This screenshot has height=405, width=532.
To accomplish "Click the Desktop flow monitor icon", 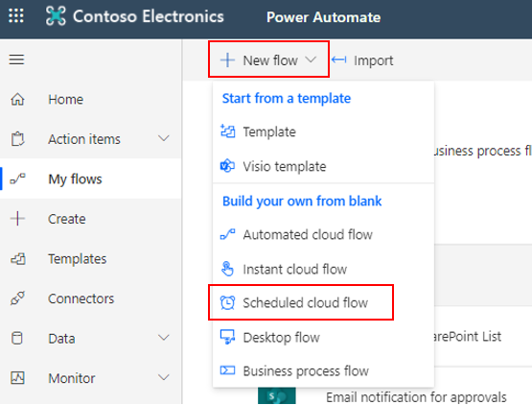I will 227,337.
